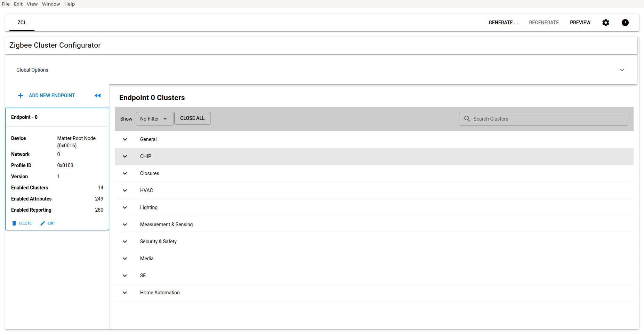This screenshot has height=335, width=644.
Task: Click the CLOSE ALL button
Action: point(192,118)
